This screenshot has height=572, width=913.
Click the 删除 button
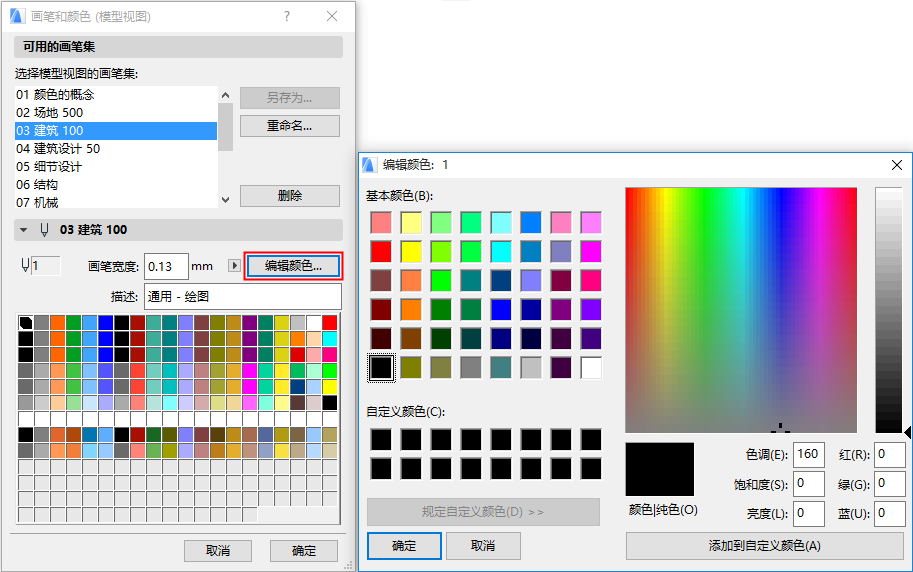pyautogui.click(x=289, y=196)
